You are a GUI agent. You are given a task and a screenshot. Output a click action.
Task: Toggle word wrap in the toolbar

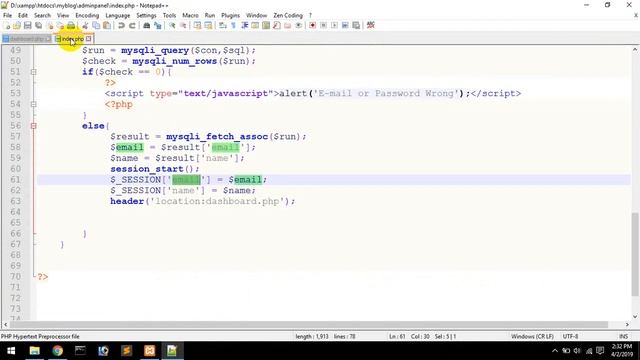click(222, 25)
